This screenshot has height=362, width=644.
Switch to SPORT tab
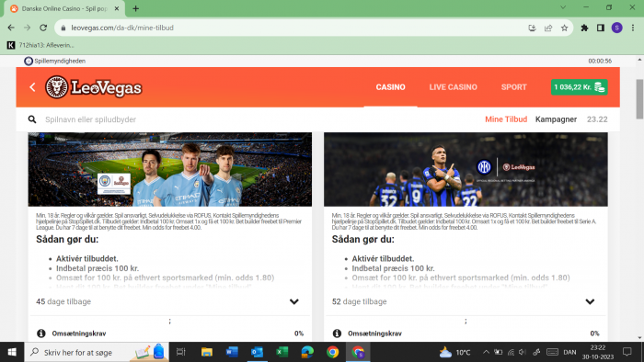[513, 87]
